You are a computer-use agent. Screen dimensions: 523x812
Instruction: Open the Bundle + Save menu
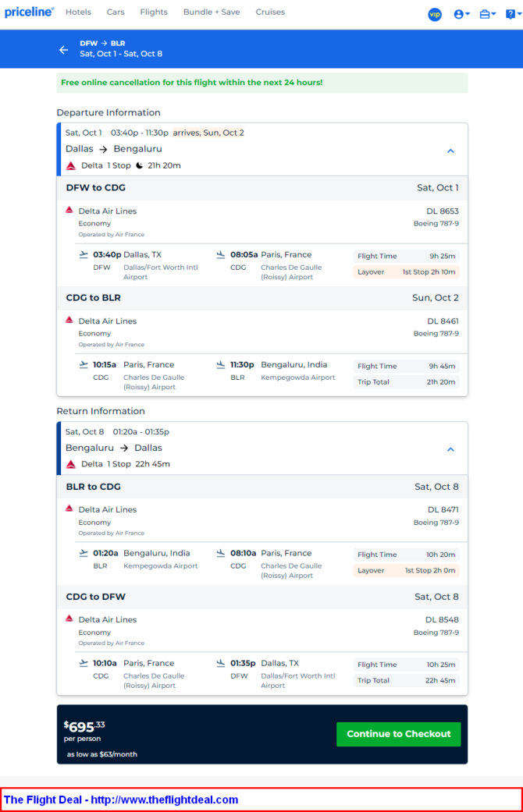coord(212,12)
